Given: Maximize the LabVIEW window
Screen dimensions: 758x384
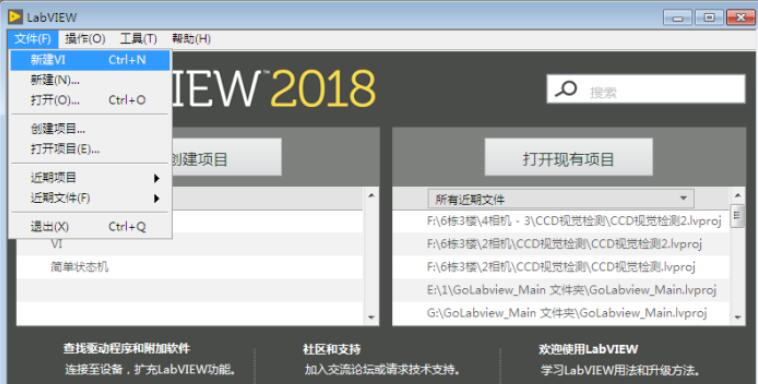Looking at the screenshot, I should 709,17.
